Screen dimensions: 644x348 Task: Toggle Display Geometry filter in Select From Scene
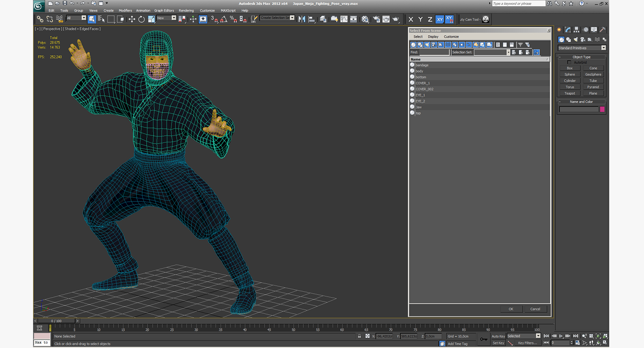413,45
